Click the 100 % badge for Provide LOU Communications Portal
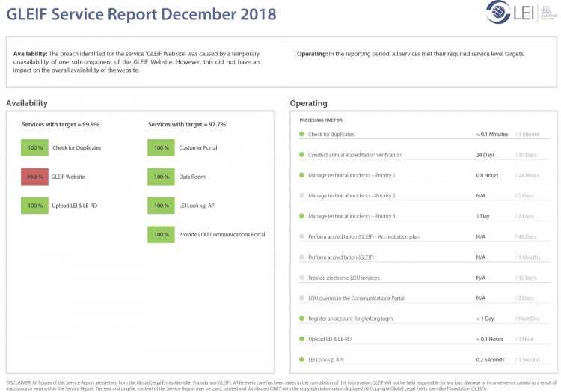 point(161,235)
